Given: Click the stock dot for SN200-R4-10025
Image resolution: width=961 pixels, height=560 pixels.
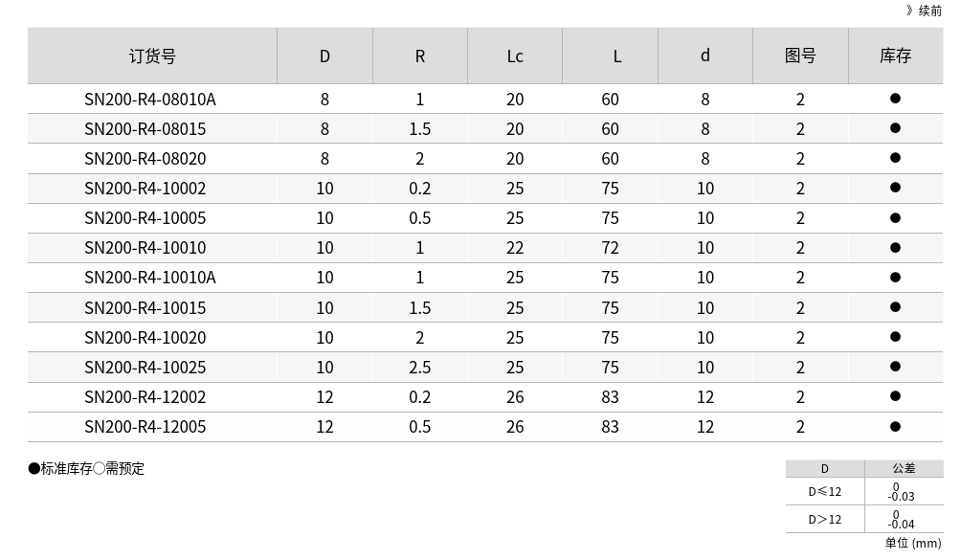Looking at the screenshot, I should 895,367.
